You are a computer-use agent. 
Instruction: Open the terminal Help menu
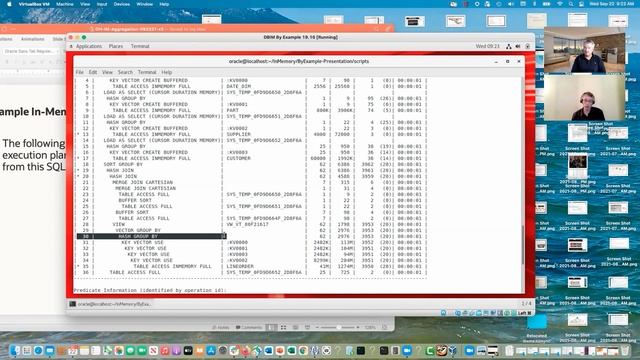coord(167,72)
